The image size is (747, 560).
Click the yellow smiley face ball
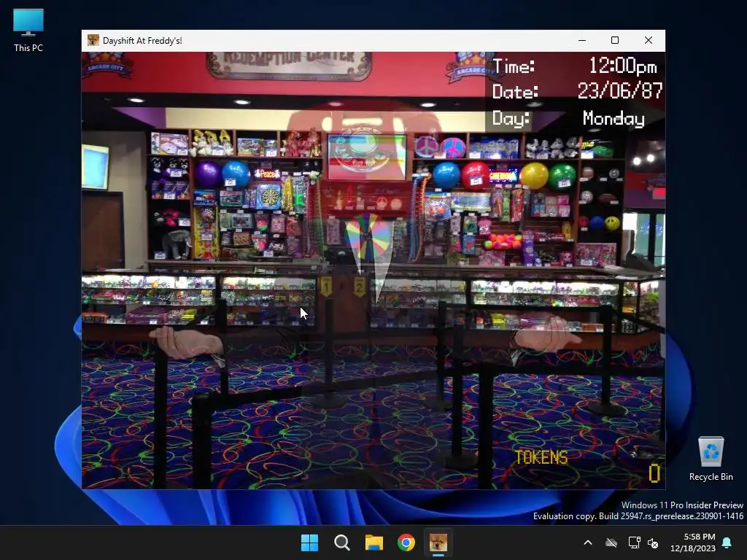[612, 223]
